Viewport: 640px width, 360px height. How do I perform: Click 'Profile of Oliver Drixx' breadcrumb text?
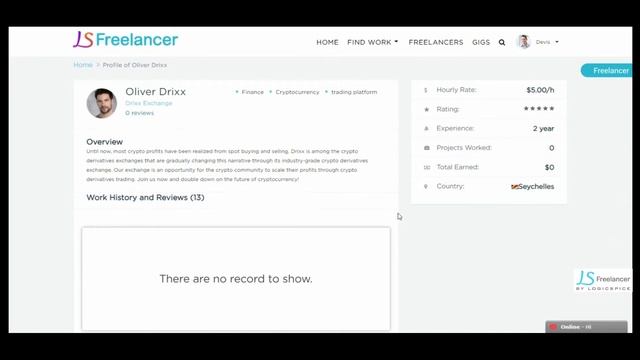point(135,65)
